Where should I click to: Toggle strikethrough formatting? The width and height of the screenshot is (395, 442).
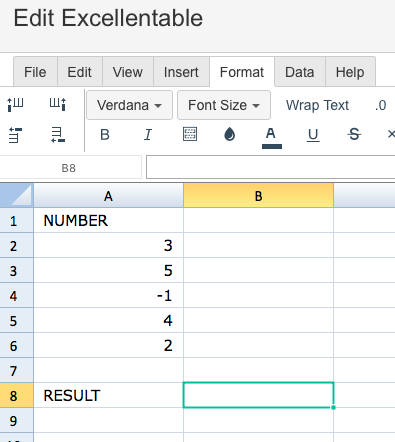pos(354,135)
